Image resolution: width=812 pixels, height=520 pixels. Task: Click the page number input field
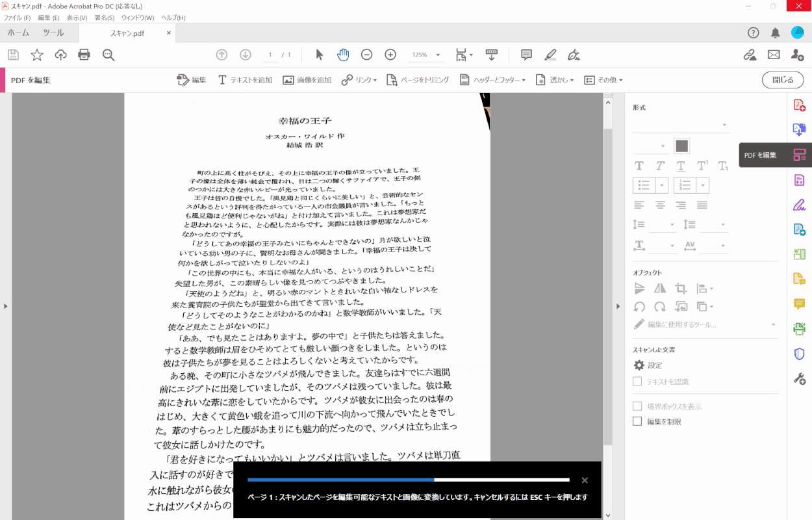click(270, 55)
